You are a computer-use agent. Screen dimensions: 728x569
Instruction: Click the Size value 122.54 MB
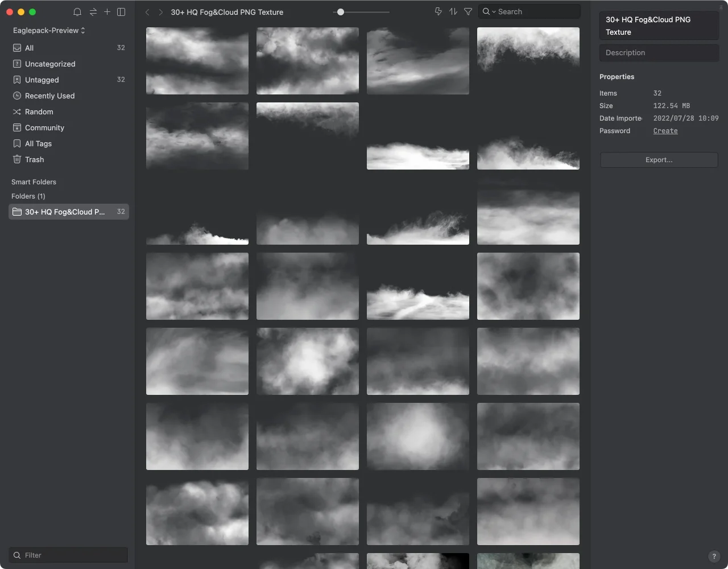click(x=672, y=106)
